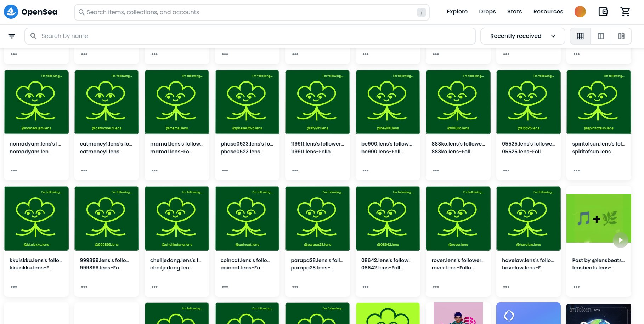Image resolution: width=644 pixels, height=324 pixels.
Task: Toggle the filter sidebar icon
Action: point(12,36)
